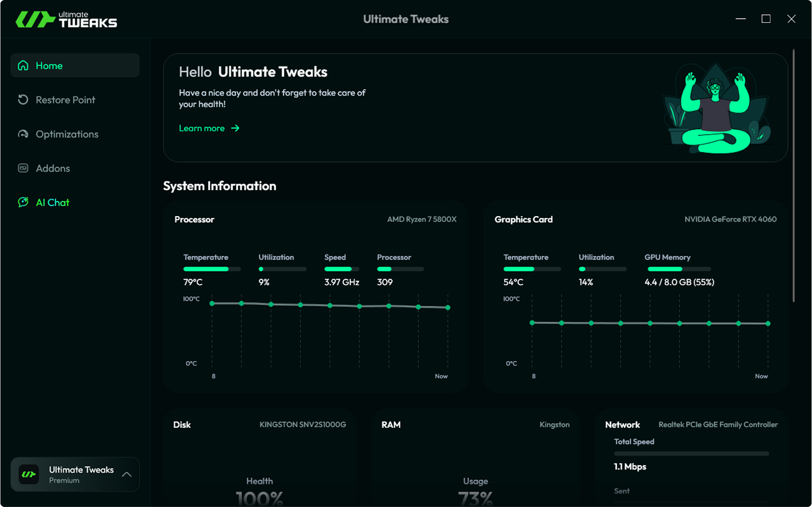Screen dimensions: 812x507
Task: Click the meditating person illustration
Action: click(x=716, y=108)
